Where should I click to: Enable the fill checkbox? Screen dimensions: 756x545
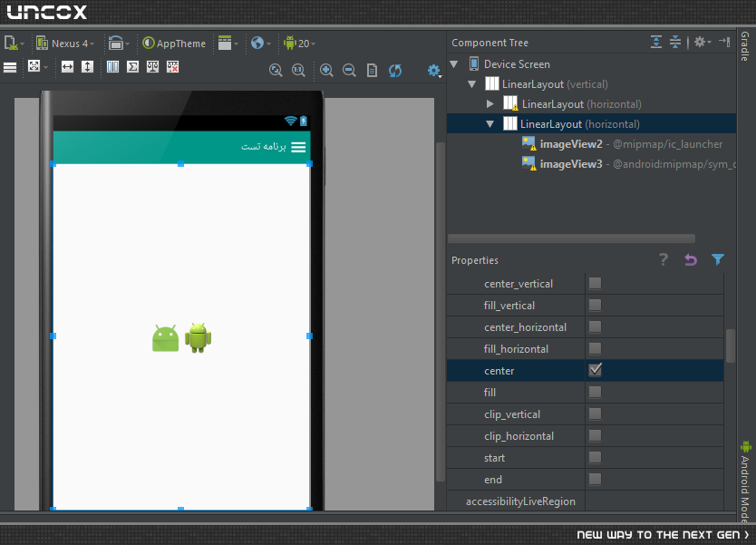(595, 392)
